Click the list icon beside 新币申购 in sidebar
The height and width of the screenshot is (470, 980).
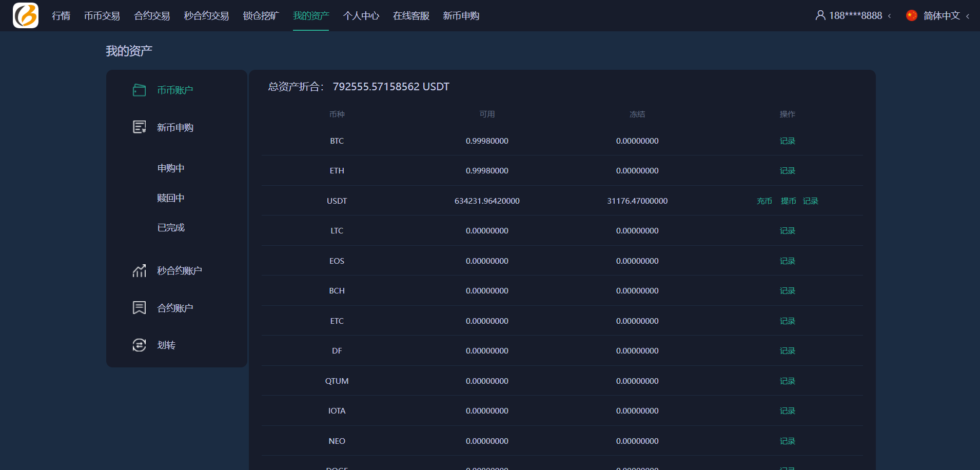coord(139,127)
